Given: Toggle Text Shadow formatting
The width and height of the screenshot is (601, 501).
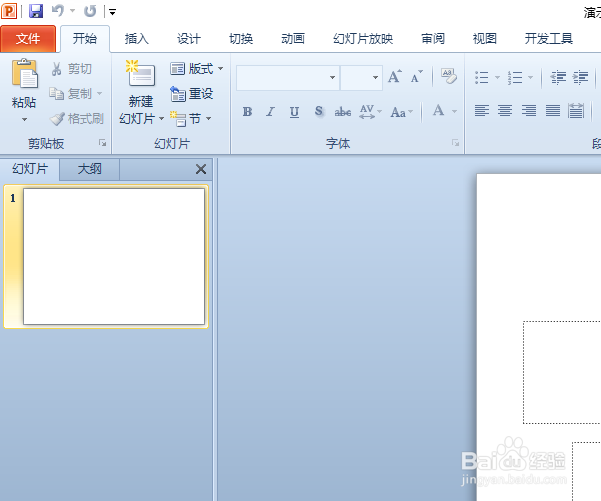Looking at the screenshot, I should 319,112.
